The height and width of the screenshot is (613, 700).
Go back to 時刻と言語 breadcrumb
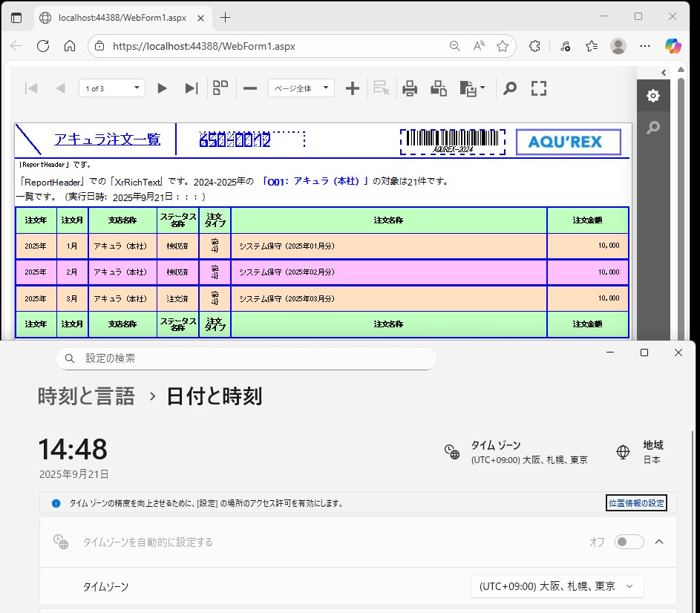click(x=86, y=396)
